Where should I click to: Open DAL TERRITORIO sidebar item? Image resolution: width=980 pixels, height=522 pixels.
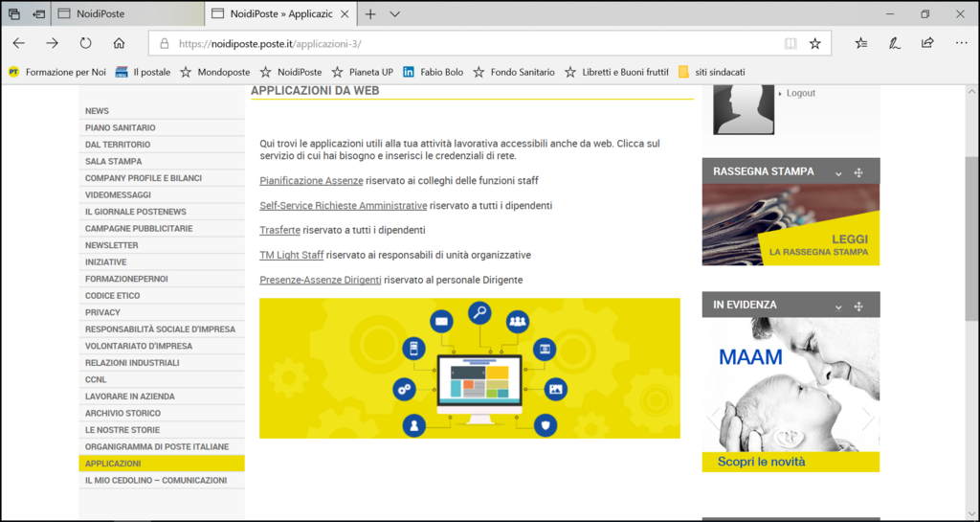(161, 145)
